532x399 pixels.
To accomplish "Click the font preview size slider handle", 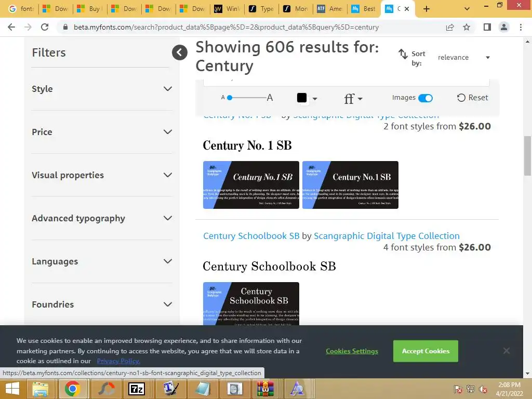I will click(230, 98).
